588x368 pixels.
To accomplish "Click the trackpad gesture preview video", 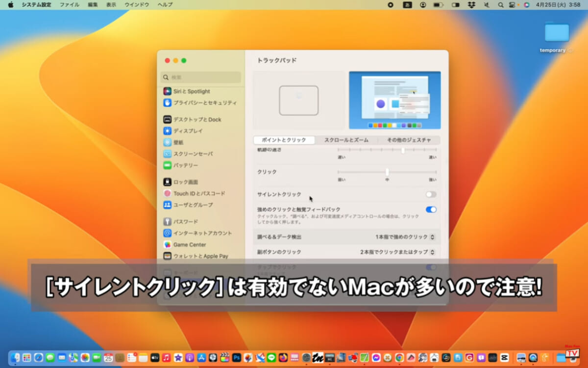I will 394,100.
